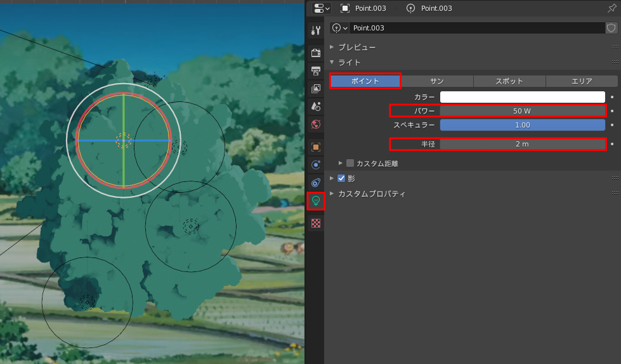Open the World properties tab
The width and height of the screenshot is (621, 364).
pos(316,124)
